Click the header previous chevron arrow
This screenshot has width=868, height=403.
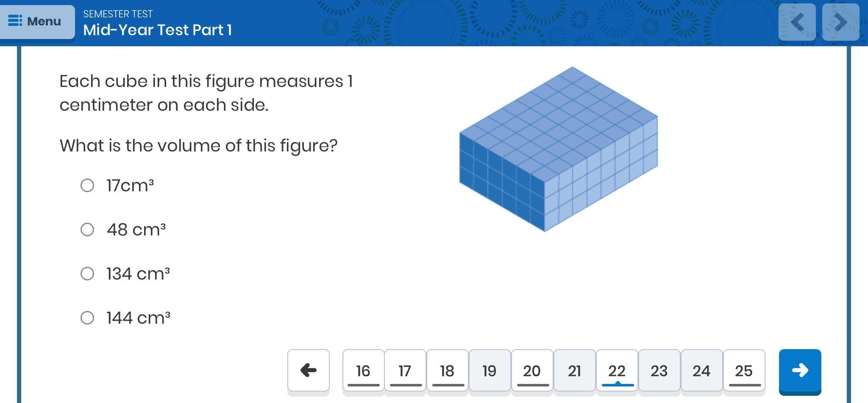point(797,22)
